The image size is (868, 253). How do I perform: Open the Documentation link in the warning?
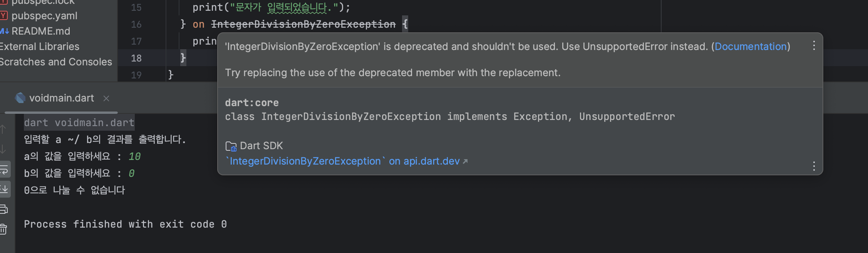(x=750, y=46)
